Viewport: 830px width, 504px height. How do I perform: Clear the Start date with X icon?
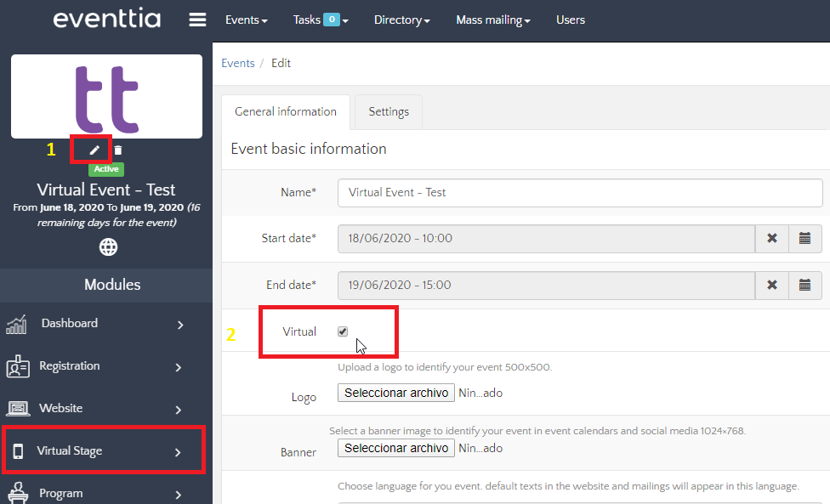click(x=771, y=239)
